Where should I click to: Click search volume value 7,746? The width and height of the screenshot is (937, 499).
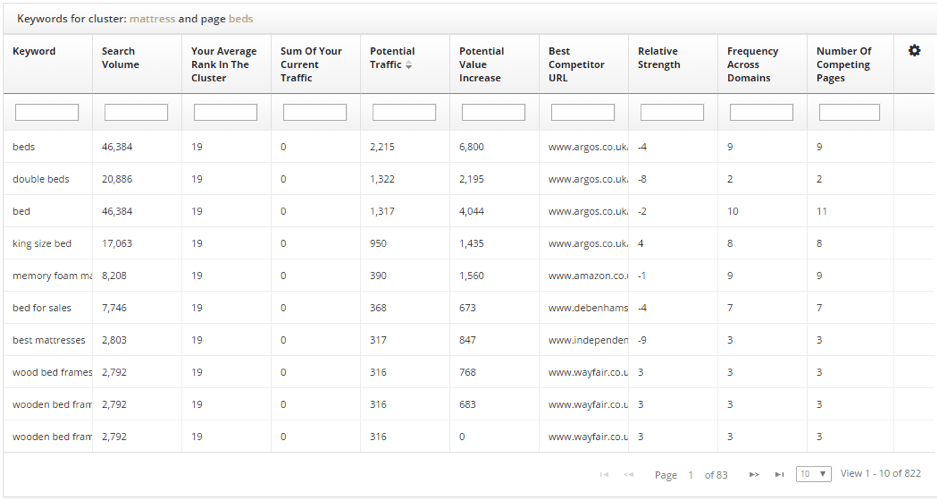tap(114, 308)
